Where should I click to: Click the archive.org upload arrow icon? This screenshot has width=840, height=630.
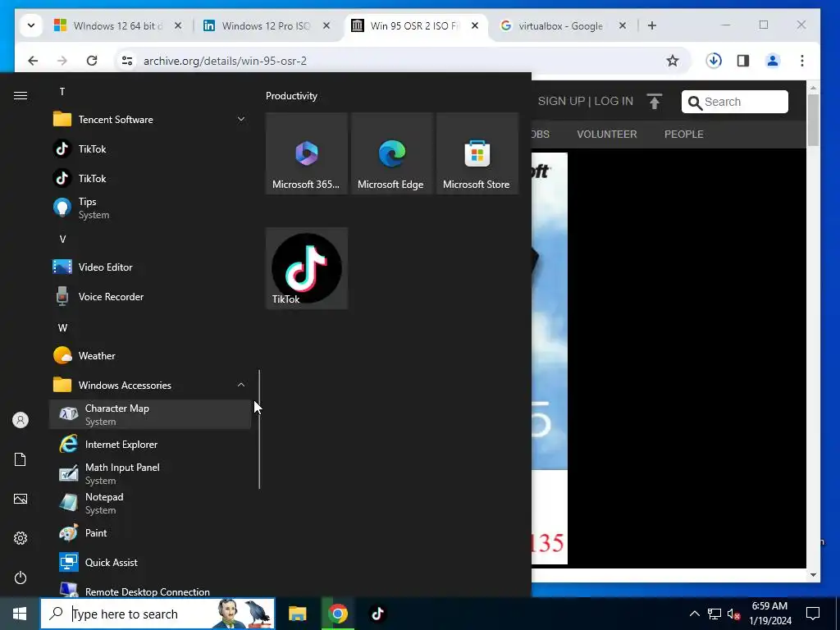654,101
